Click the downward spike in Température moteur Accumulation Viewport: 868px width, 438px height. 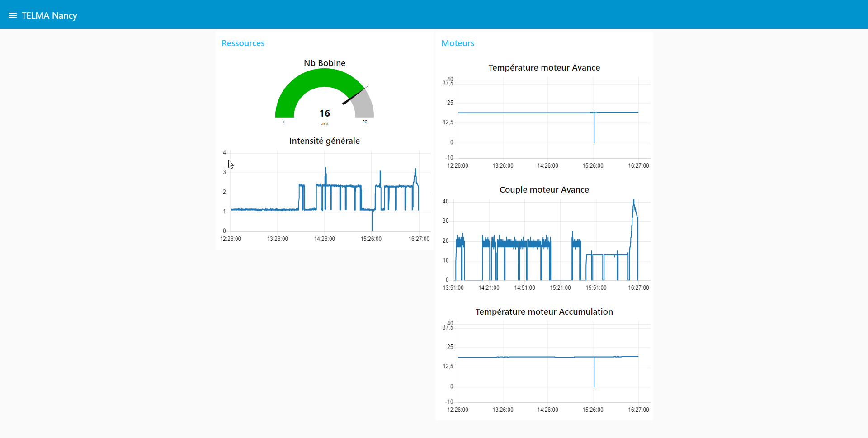coord(594,380)
